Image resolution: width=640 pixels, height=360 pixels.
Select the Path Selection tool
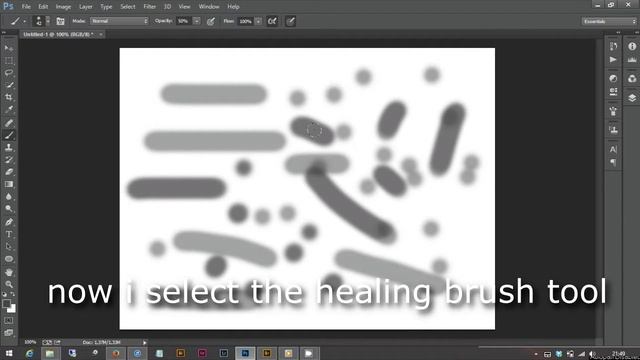[9, 247]
